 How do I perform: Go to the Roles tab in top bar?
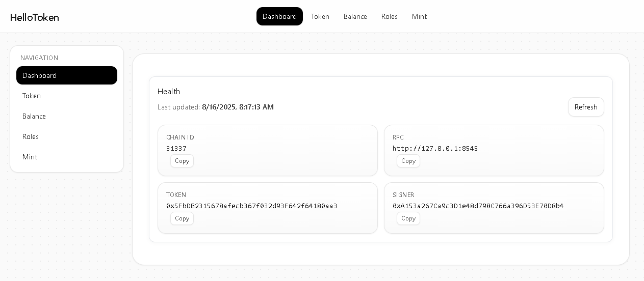point(390,16)
